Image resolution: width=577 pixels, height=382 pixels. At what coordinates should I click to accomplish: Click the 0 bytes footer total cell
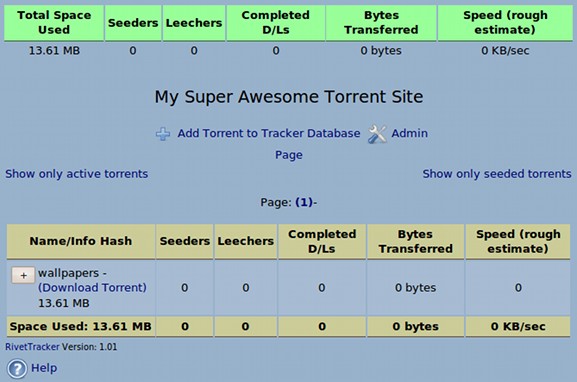[x=416, y=326]
